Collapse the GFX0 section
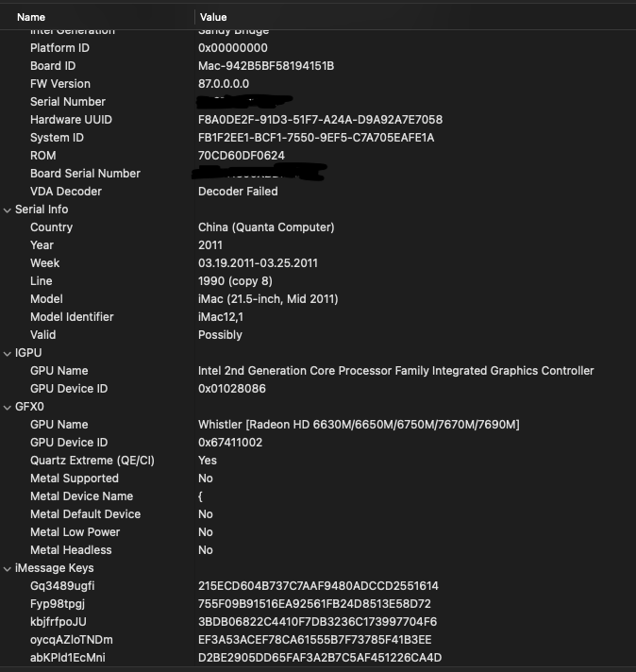This screenshot has height=672, width=636. click(x=8, y=407)
